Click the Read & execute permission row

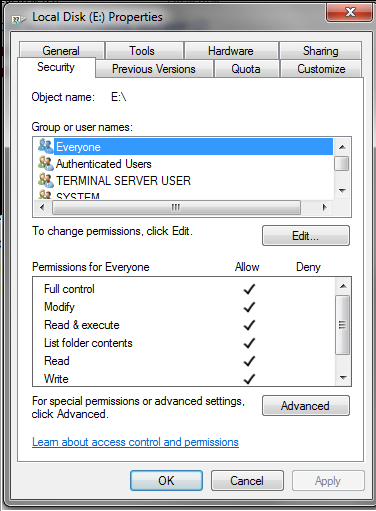point(184,325)
